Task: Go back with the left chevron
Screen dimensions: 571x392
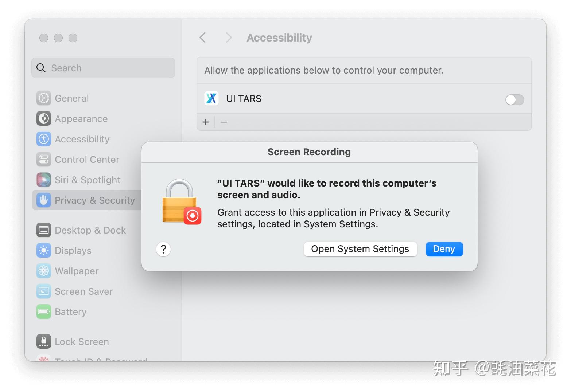Action: [x=203, y=38]
